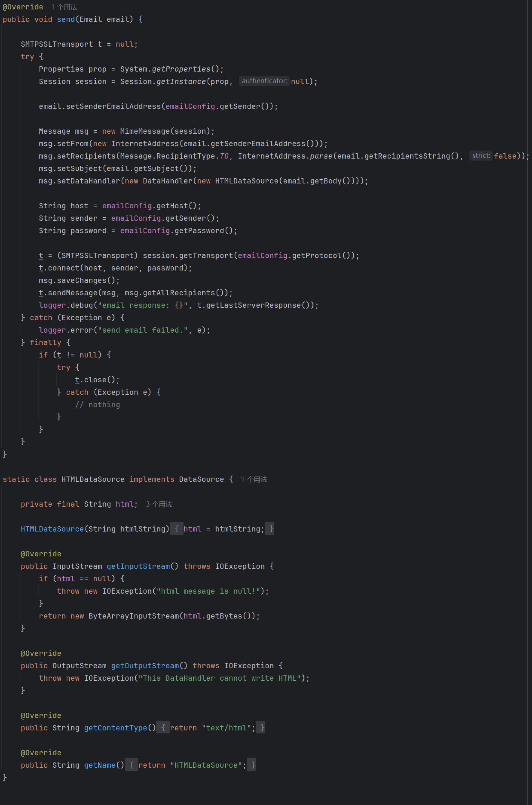Click the "text/html" string literal
Screen dimensions: 532x805
226,728
